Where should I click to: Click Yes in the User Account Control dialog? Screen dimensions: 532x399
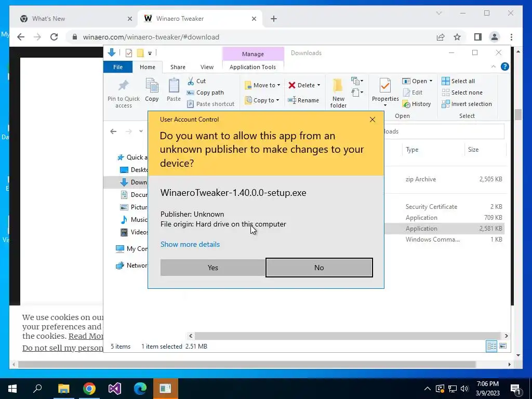pos(212,268)
